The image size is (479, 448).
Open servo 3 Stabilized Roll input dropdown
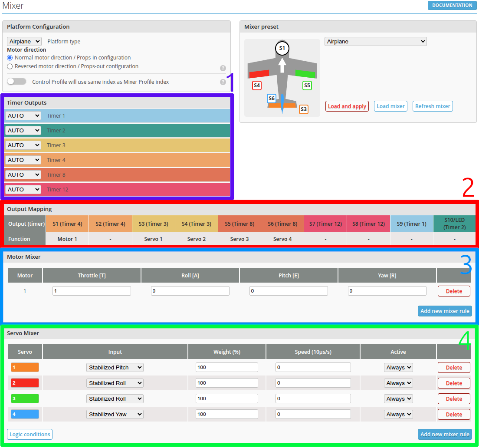coord(115,399)
